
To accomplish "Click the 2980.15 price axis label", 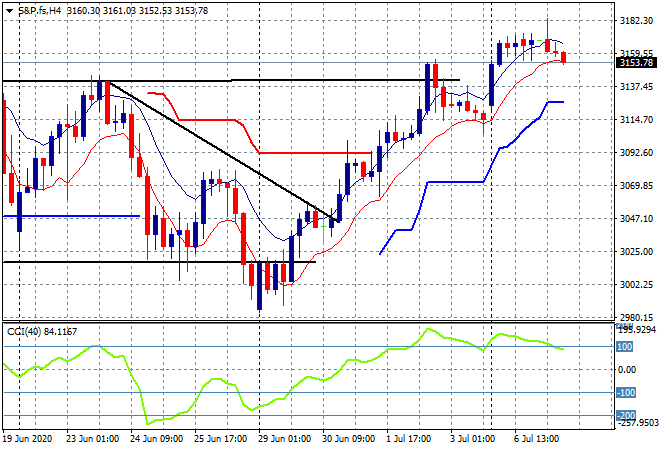I will point(636,317).
